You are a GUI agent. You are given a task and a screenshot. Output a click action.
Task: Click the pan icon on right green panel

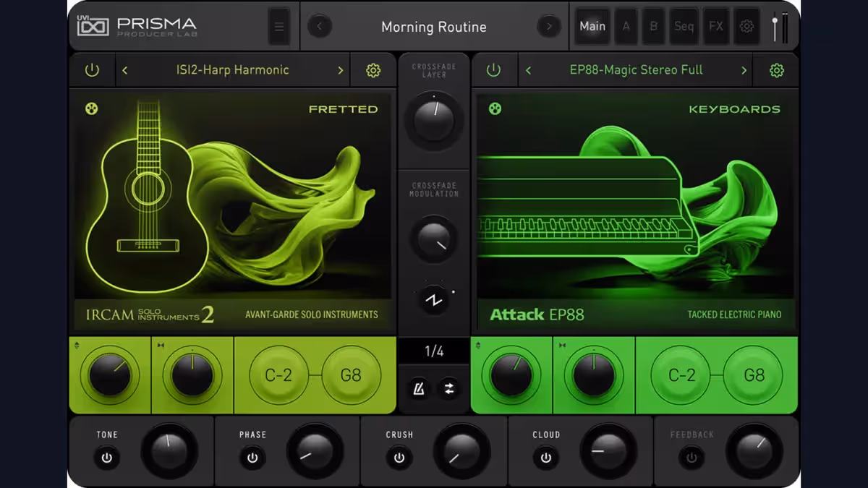point(562,346)
